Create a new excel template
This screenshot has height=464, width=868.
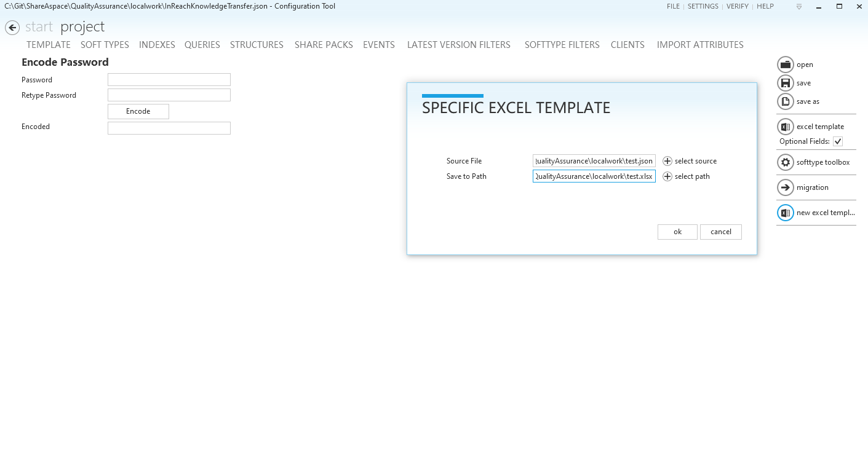(786, 212)
